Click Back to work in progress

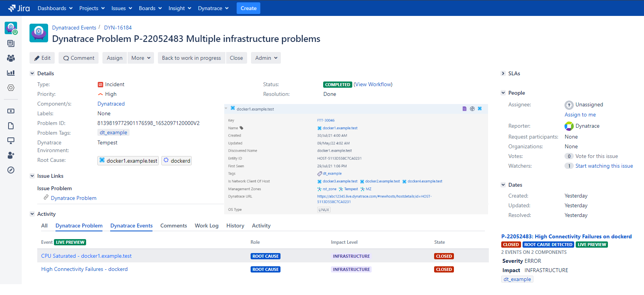pyautogui.click(x=192, y=58)
